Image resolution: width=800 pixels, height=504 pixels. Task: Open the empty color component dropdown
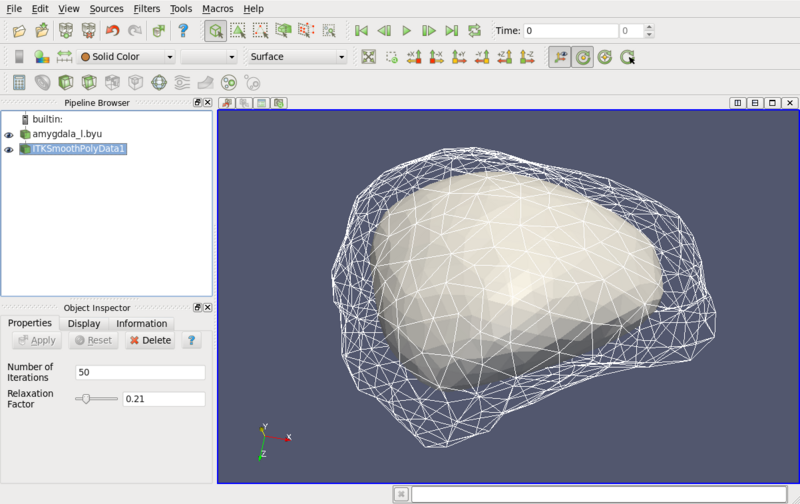point(208,57)
